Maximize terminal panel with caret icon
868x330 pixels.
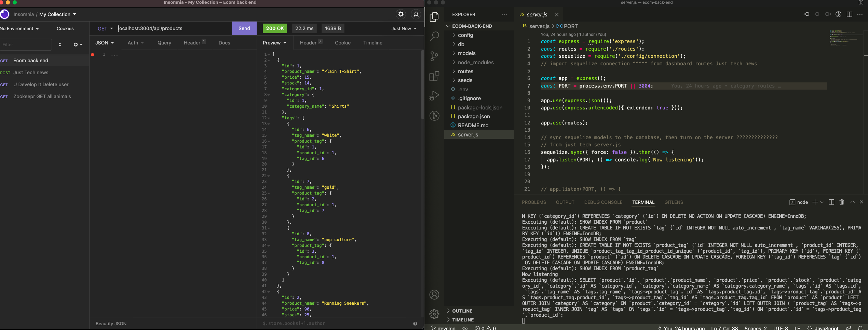pyautogui.click(x=852, y=202)
